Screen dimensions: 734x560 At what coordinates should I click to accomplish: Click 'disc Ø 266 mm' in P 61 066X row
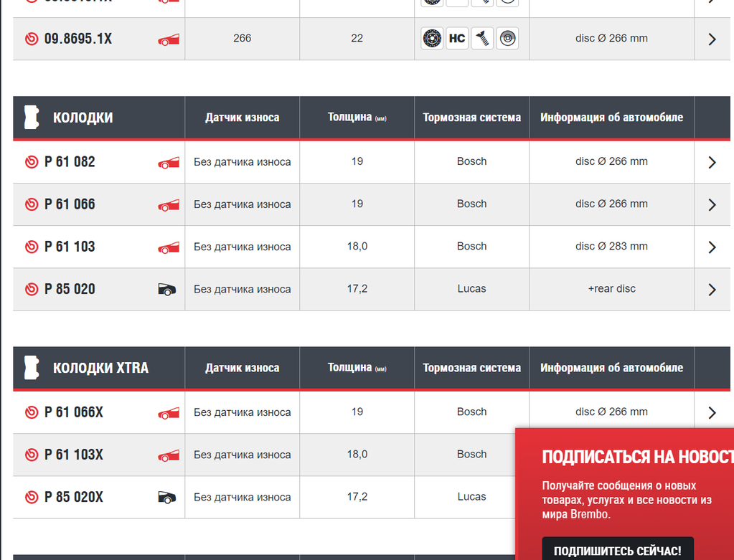pyautogui.click(x=611, y=412)
